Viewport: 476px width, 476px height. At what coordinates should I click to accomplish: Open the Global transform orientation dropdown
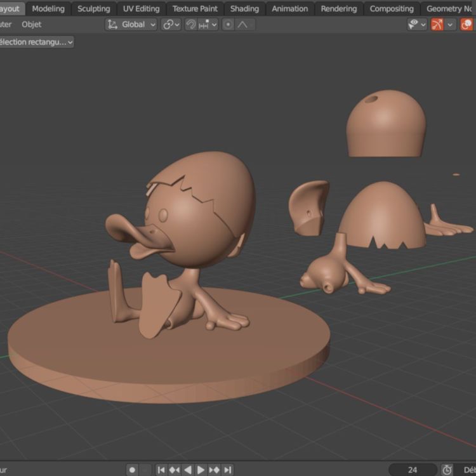pos(131,25)
